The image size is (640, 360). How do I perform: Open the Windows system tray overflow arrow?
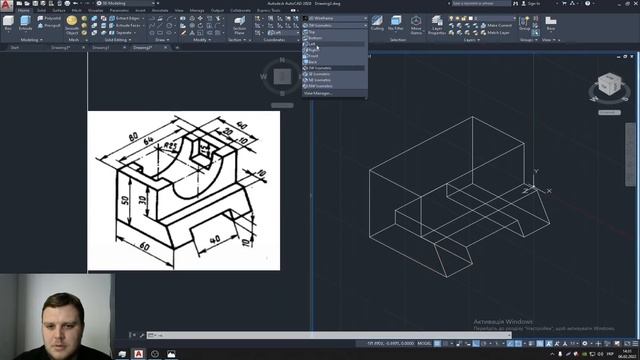(553, 354)
